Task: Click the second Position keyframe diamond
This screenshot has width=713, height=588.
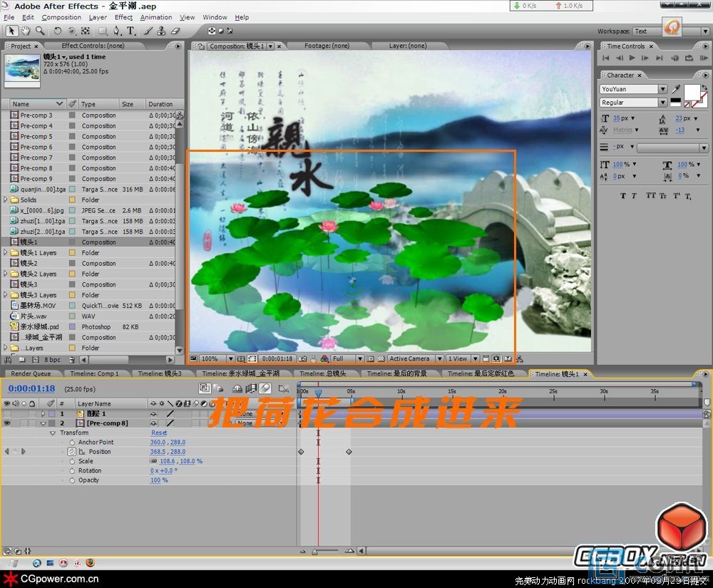Action: coord(349,452)
